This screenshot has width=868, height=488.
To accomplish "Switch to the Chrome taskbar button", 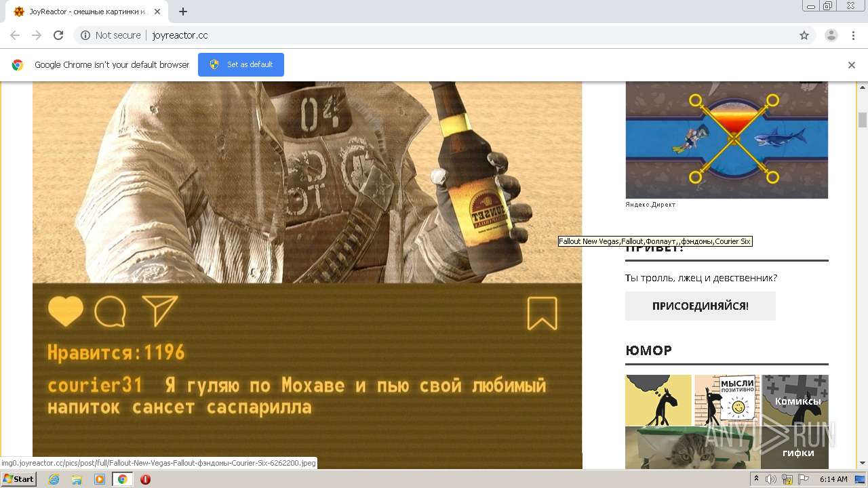I will (122, 479).
